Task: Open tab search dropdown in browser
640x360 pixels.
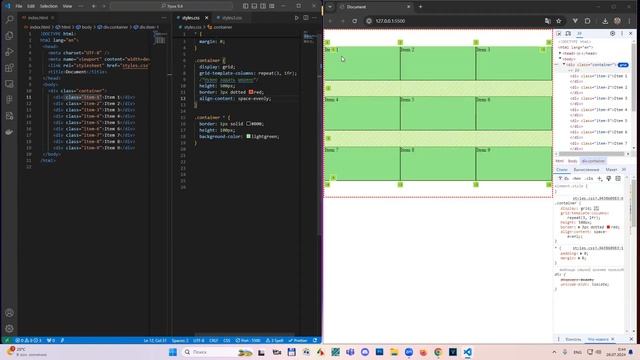Action: [x=330, y=7]
